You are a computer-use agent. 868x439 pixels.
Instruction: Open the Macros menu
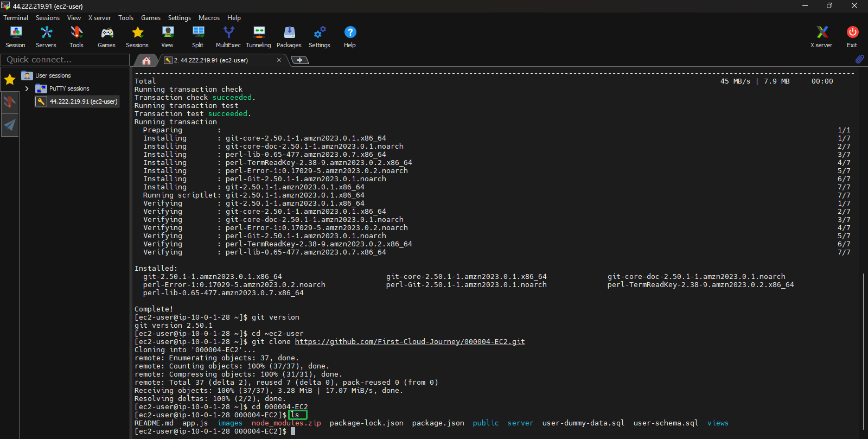[209, 18]
